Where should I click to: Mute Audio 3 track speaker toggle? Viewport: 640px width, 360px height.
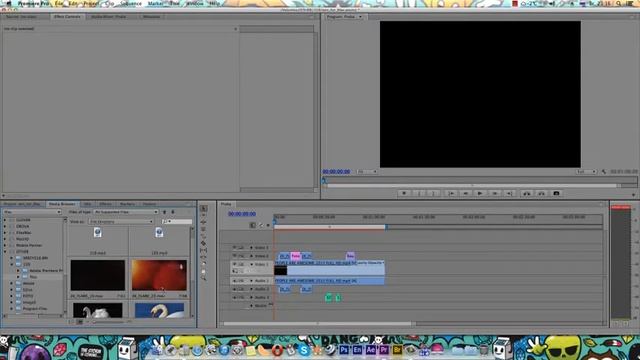coord(234,297)
